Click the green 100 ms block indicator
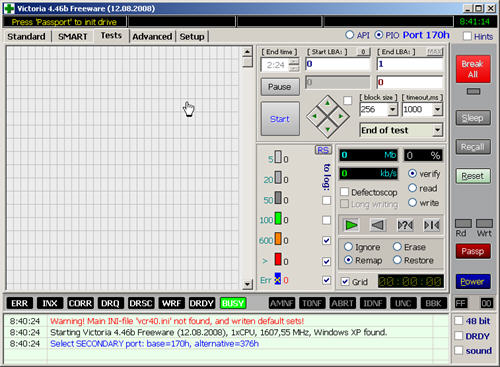Image resolution: width=500 pixels, height=367 pixels. (x=278, y=218)
